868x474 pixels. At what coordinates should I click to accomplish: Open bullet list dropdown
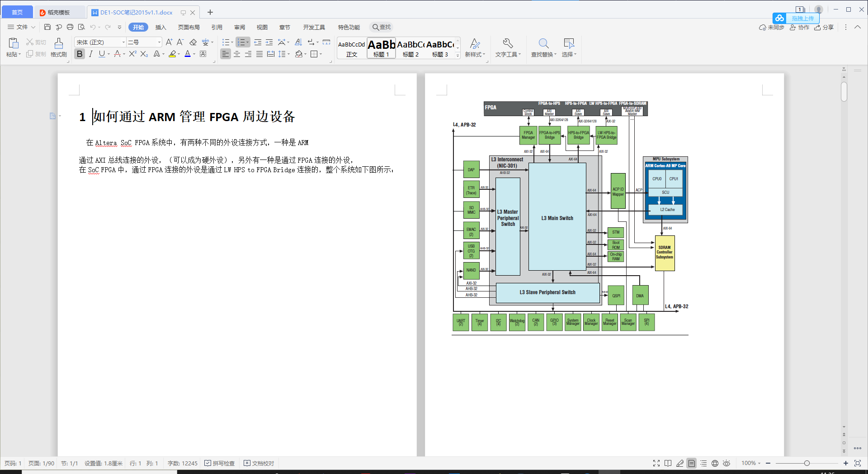(232, 42)
